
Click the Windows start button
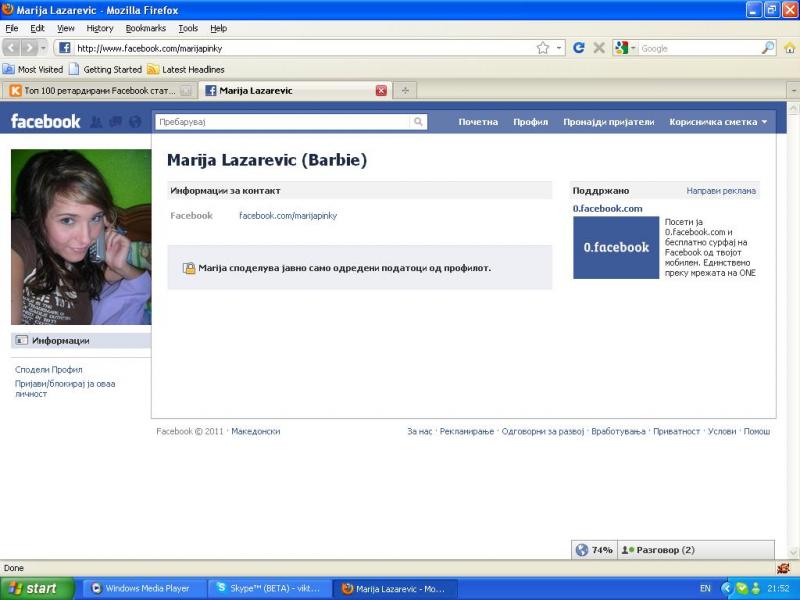[37, 588]
